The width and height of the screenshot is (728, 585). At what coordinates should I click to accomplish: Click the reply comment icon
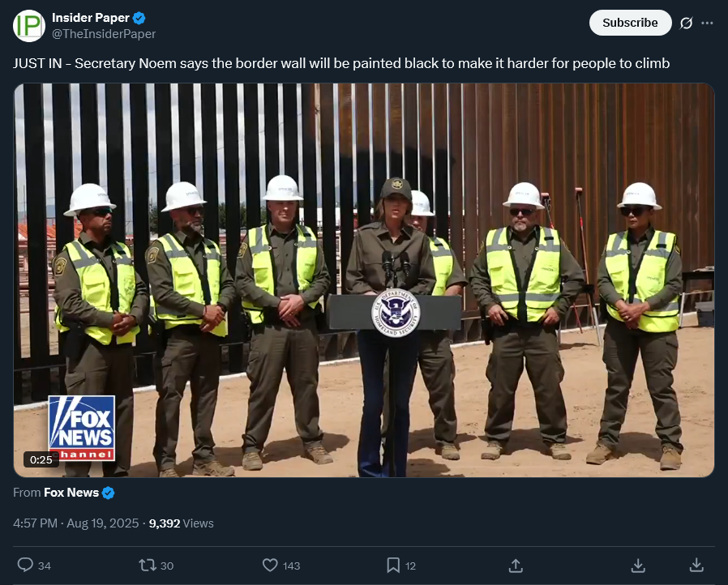(25, 565)
